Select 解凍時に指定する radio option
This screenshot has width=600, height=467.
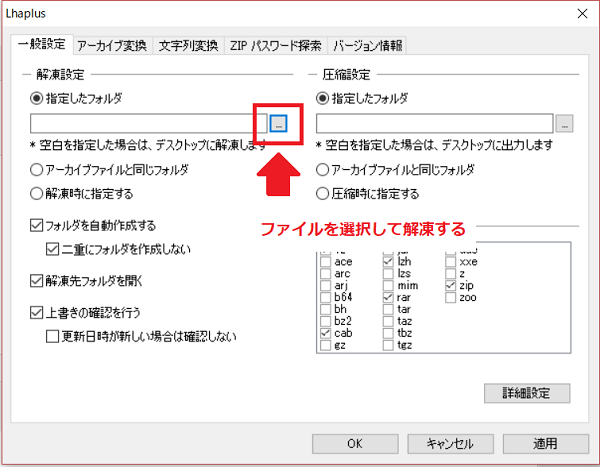pyautogui.click(x=82, y=193)
